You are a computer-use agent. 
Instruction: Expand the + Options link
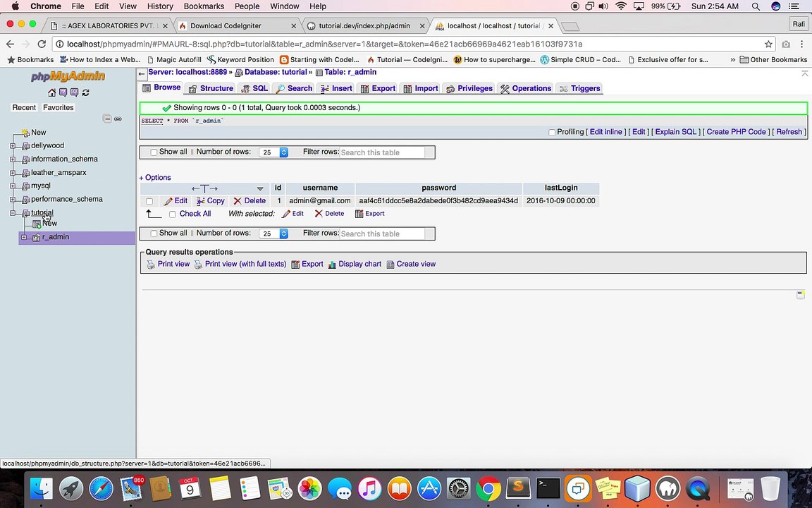155,177
